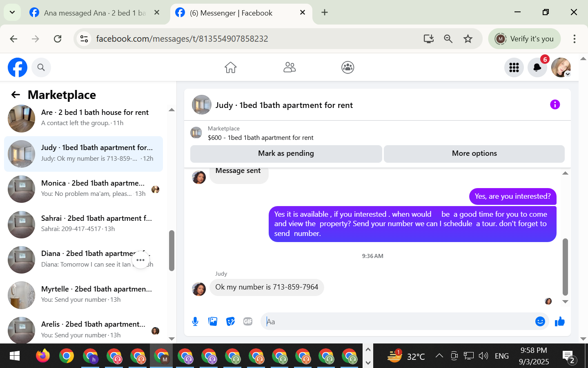Record a voice clip with microphone icon

click(195, 321)
